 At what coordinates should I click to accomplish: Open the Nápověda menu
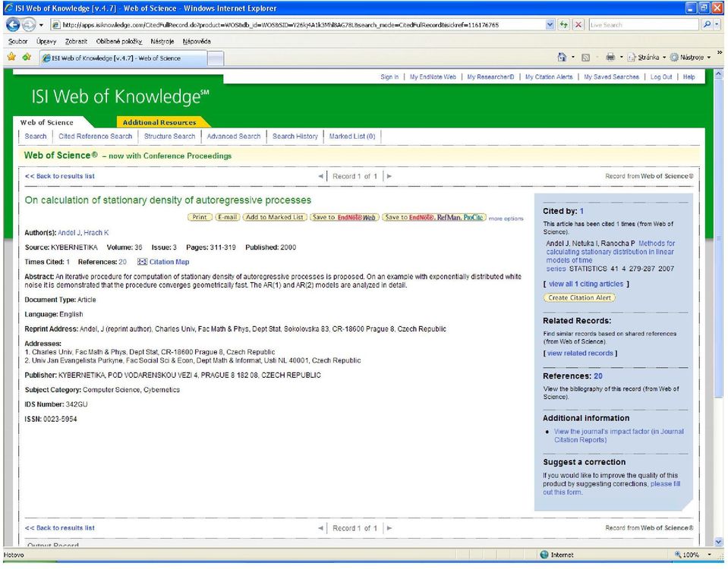coord(197,41)
